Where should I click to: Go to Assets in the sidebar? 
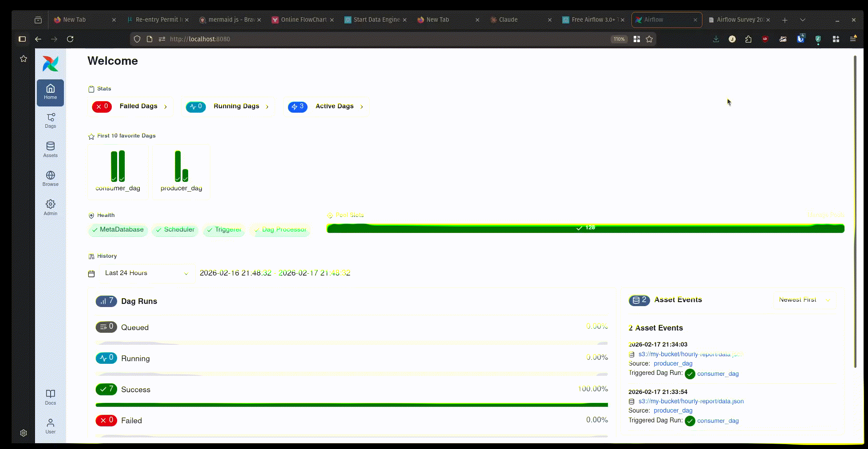click(50, 150)
